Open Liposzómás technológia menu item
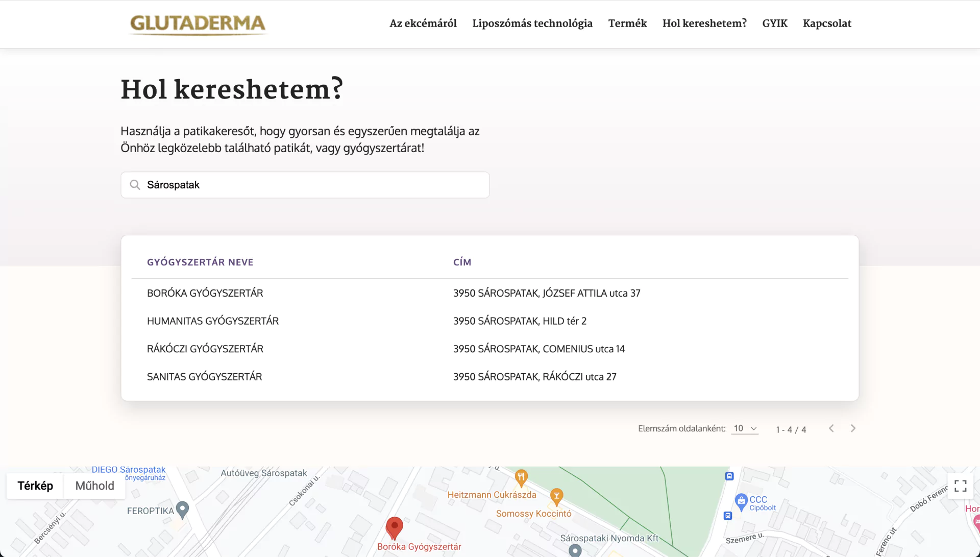The height and width of the screenshot is (557, 980). click(x=532, y=23)
